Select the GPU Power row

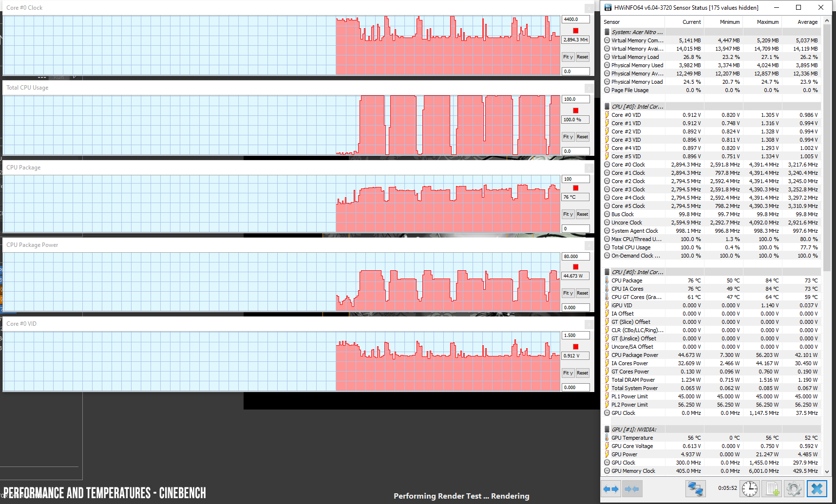pyautogui.click(x=712, y=454)
